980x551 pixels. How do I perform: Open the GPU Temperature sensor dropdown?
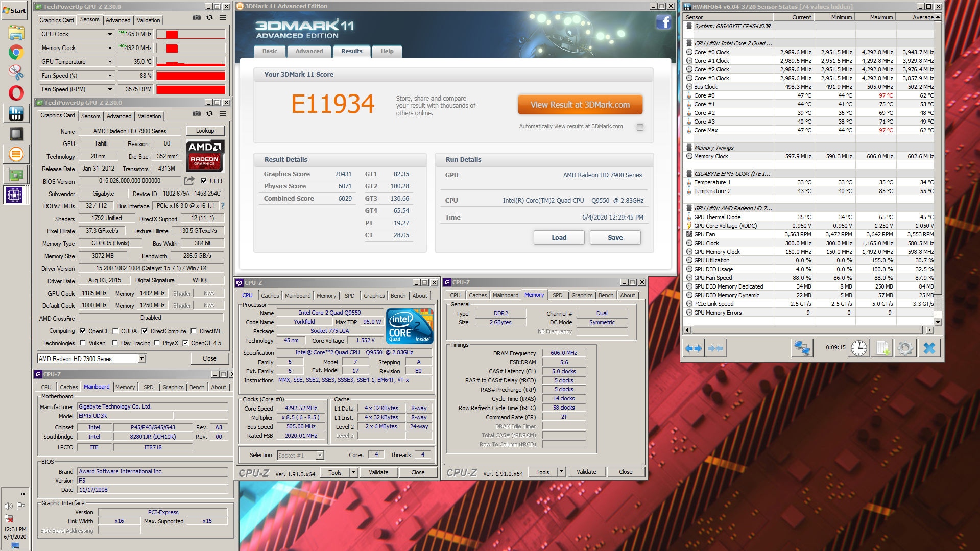coord(110,62)
